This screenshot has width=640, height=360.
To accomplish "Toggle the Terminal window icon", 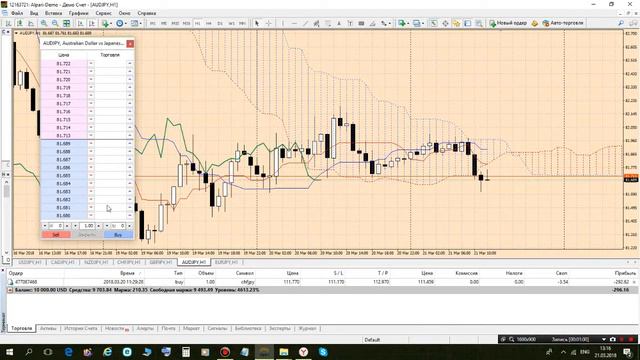I will (468, 23).
